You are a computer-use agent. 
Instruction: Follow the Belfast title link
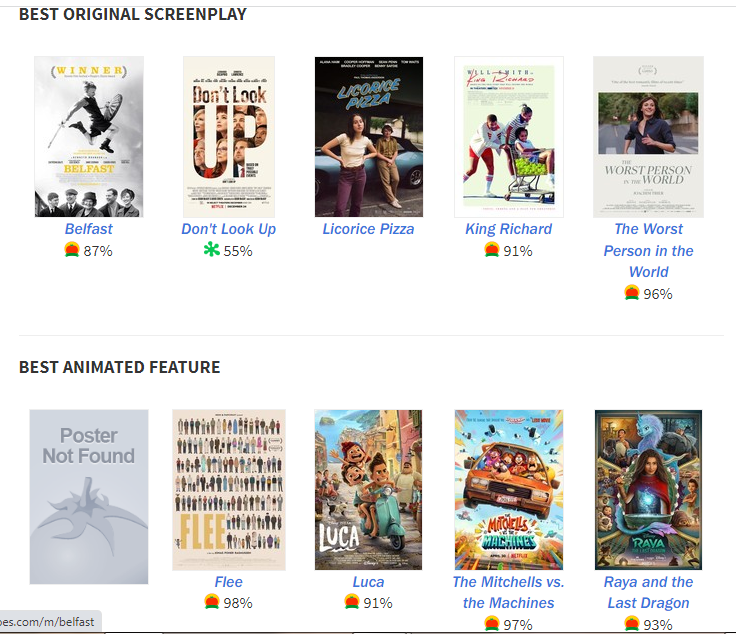[x=89, y=229]
